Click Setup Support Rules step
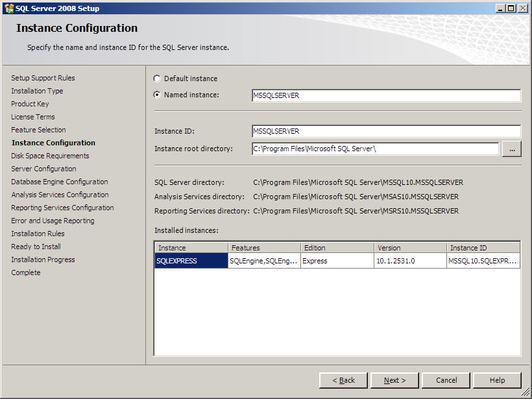 (x=43, y=78)
